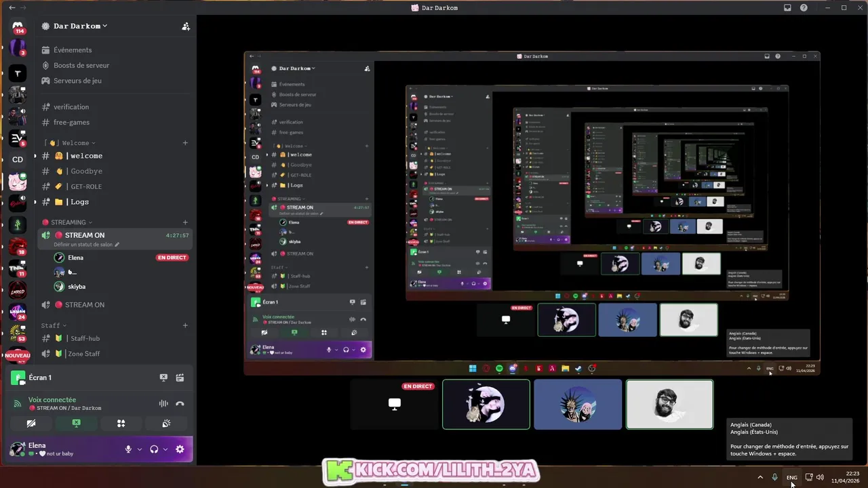Select the EN DIRECT stream tile at bottom
This screenshot has height=488, width=868.
click(x=395, y=404)
